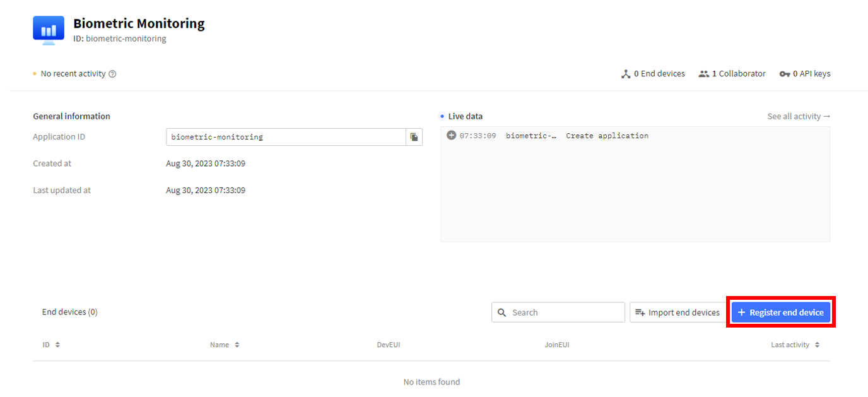Select the Application ID field value

pos(286,137)
